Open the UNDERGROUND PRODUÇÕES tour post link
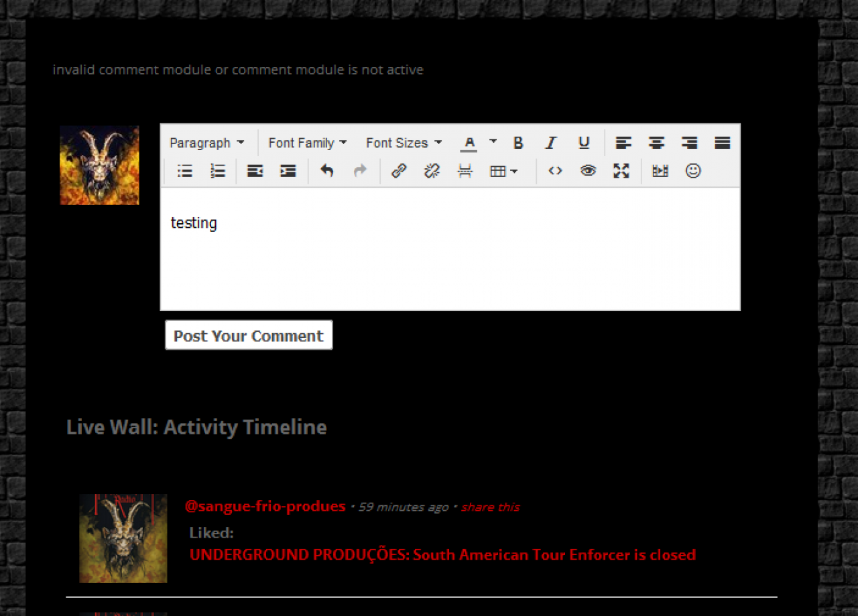Viewport: 858px width, 616px height. click(442, 555)
